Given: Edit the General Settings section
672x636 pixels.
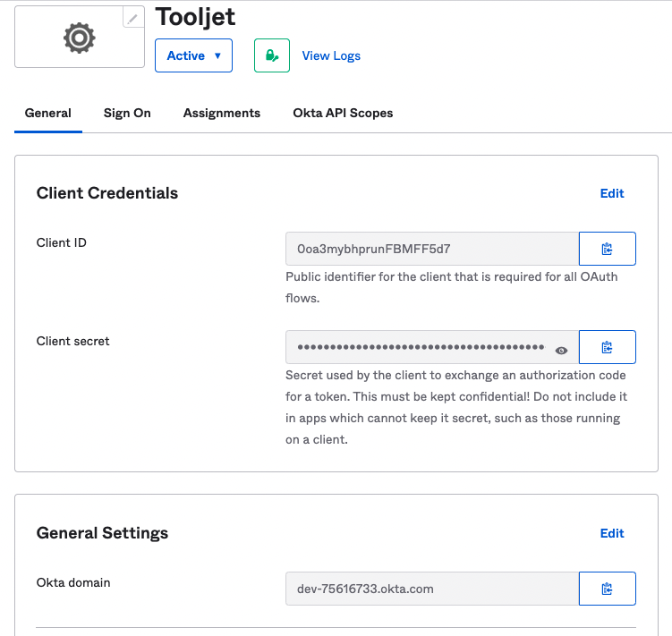Looking at the screenshot, I should (x=612, y=533).
